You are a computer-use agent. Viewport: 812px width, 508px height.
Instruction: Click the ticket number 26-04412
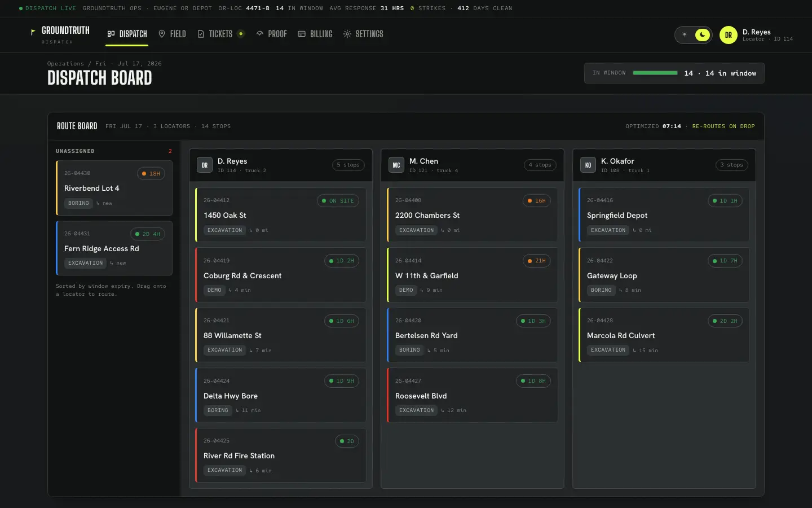pyautogui.click(x=217, y=200)
